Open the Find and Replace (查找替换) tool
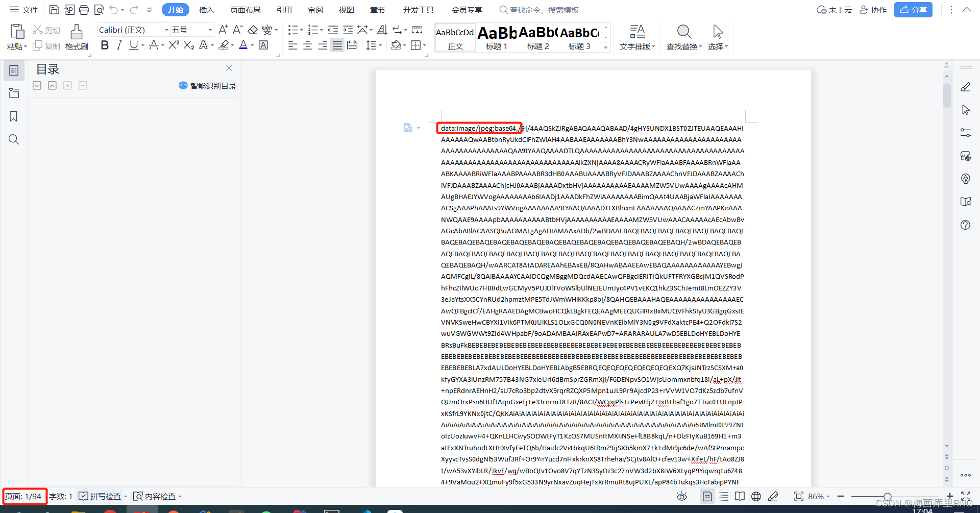The height and width of the screenshot is (513, 980). pyautogui.click(x=684, y=37)
